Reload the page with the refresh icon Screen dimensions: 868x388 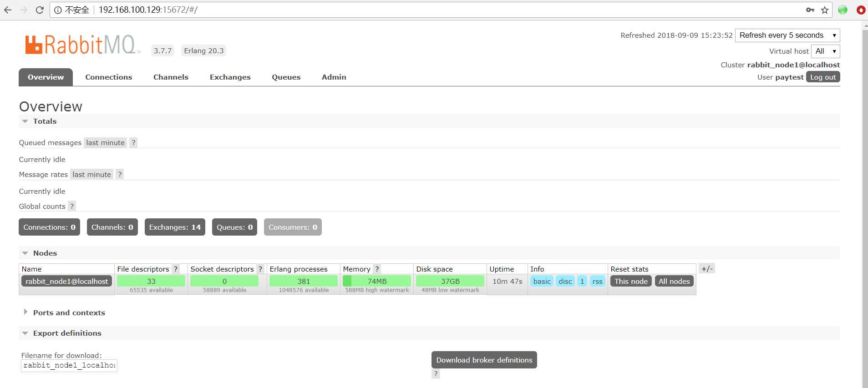coord(40,10)
